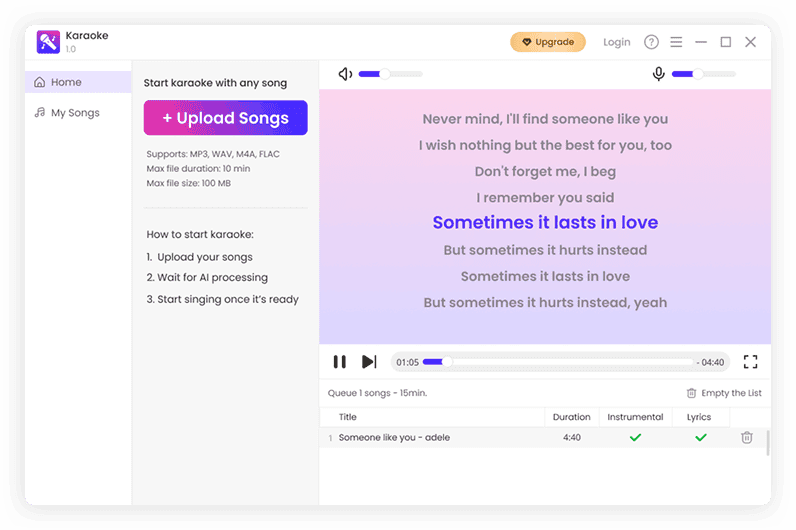The image size is (796, 530).
Task: Click the Home icon in sidebar
Action: tap(40, 82)
